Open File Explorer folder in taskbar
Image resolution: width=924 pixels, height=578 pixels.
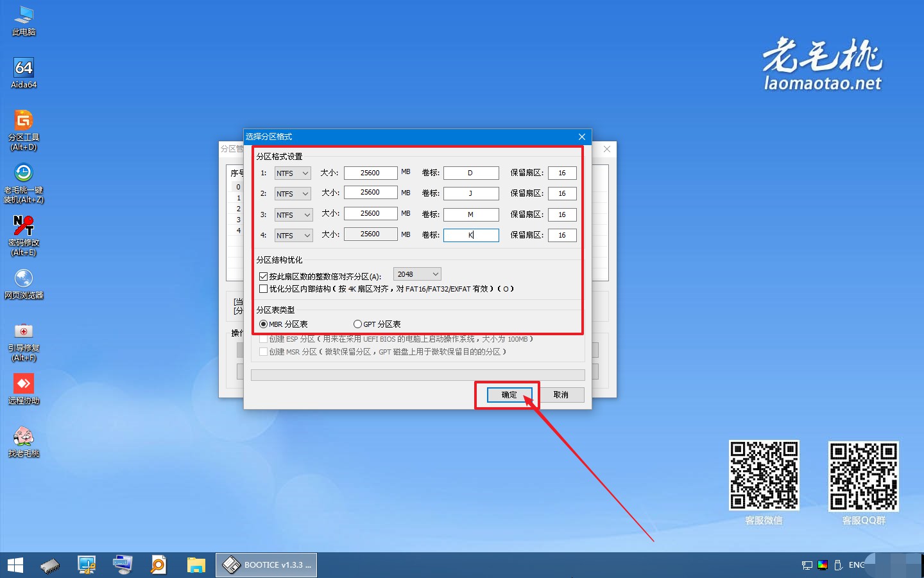(x=196, y=565)
